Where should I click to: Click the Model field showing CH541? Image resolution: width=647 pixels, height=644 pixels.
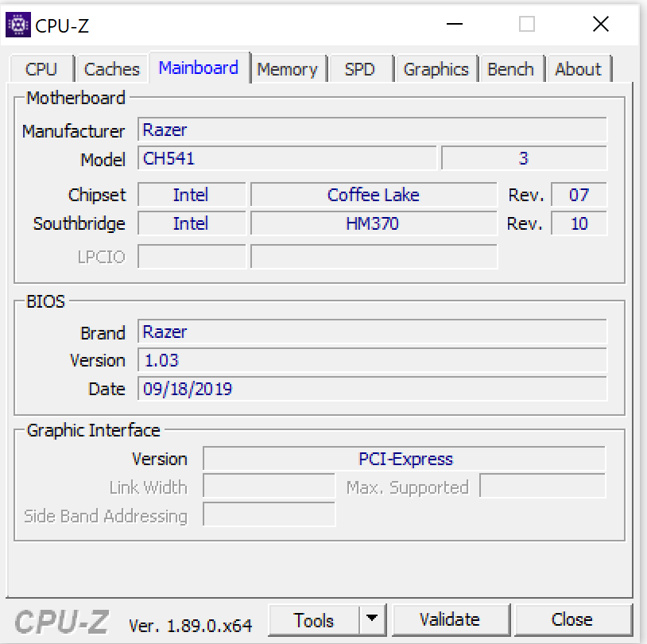(x=287, y=158)
